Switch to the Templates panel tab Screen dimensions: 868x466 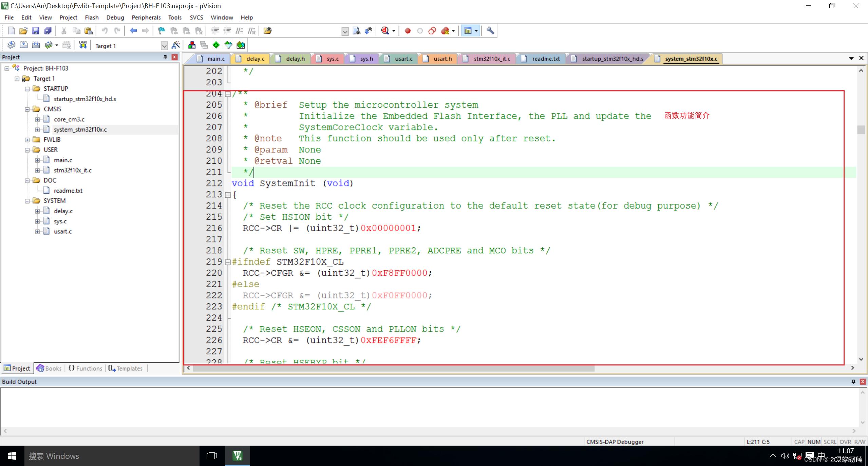pos(126,369)
